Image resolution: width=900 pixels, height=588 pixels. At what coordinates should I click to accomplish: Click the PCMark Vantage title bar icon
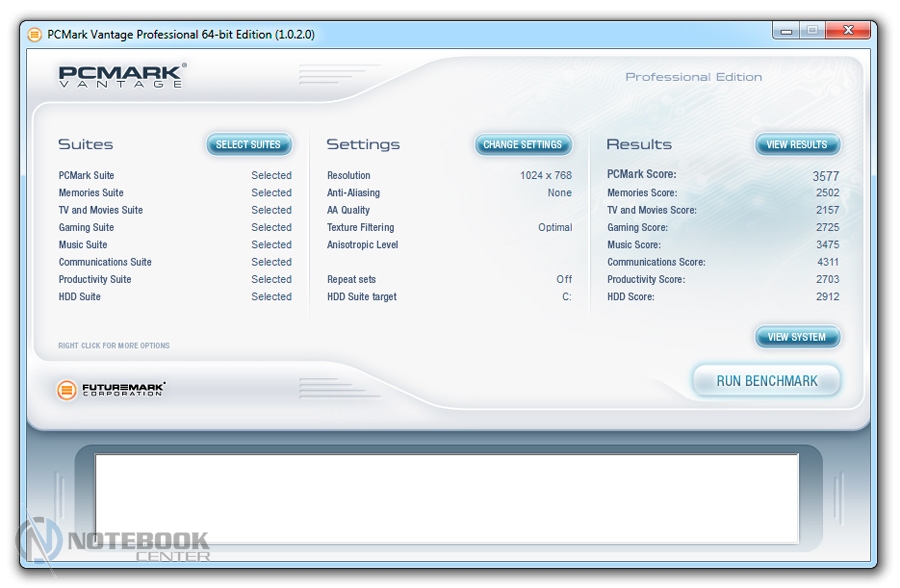pos(35,34)
